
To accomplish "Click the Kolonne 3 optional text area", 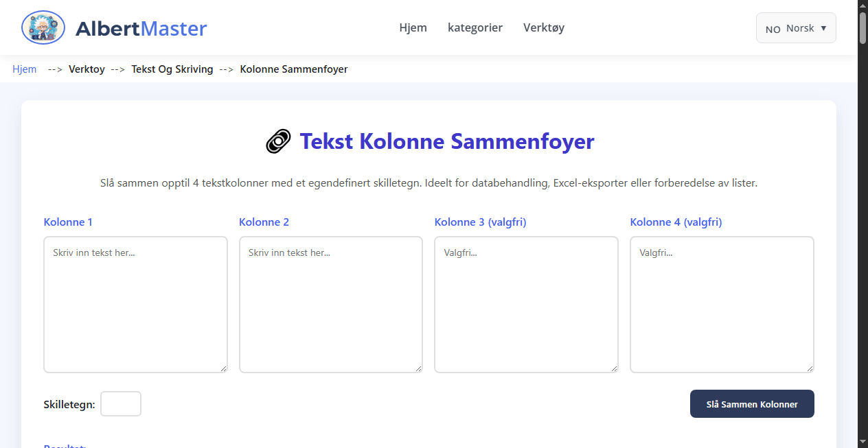I will [526, 304].
